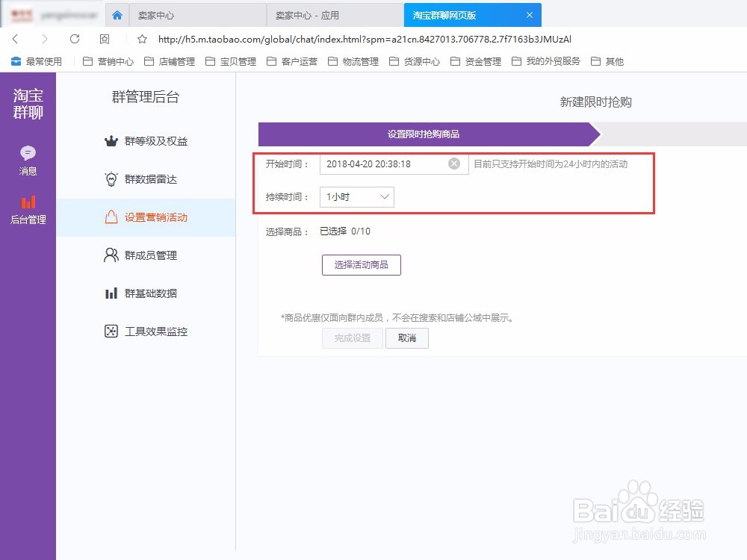
Task: Switch to the 卖家中心 tab
Action: tap(196, 14)
